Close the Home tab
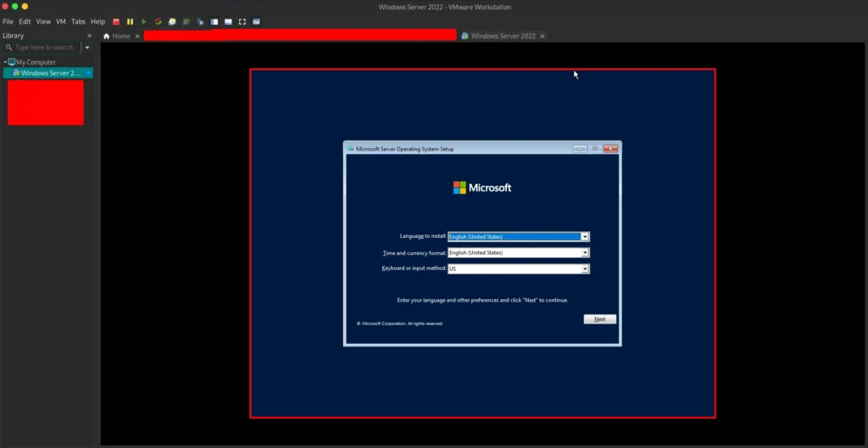 tap(137, 36)
